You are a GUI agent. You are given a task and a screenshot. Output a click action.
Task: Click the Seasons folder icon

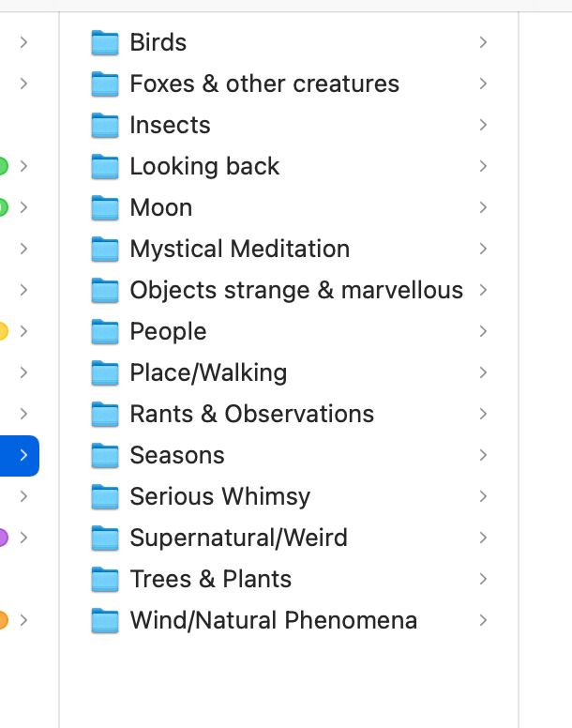(105, 455)
